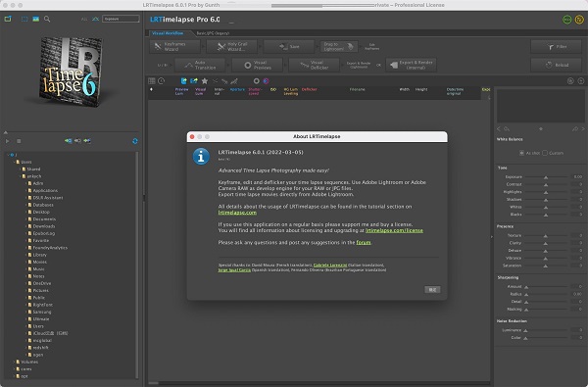The width and height of the screenshot is (588, 387).
Task: Click the grid view icon above the table
Action: coord(152,81)
